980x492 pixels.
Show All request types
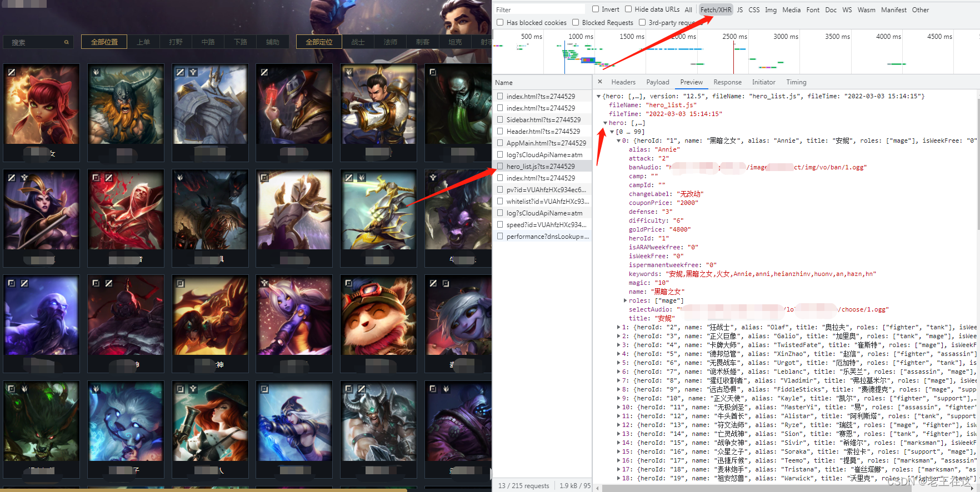point(688,9)
